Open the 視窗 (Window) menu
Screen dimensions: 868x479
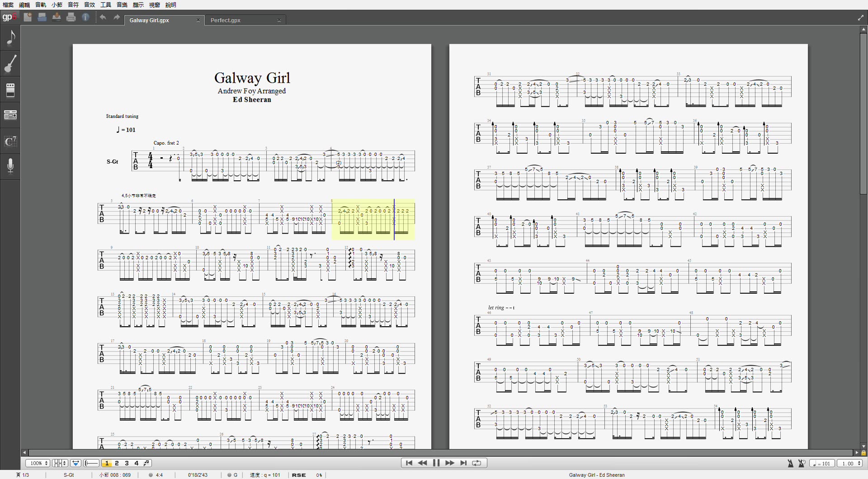tap(155, 5)
